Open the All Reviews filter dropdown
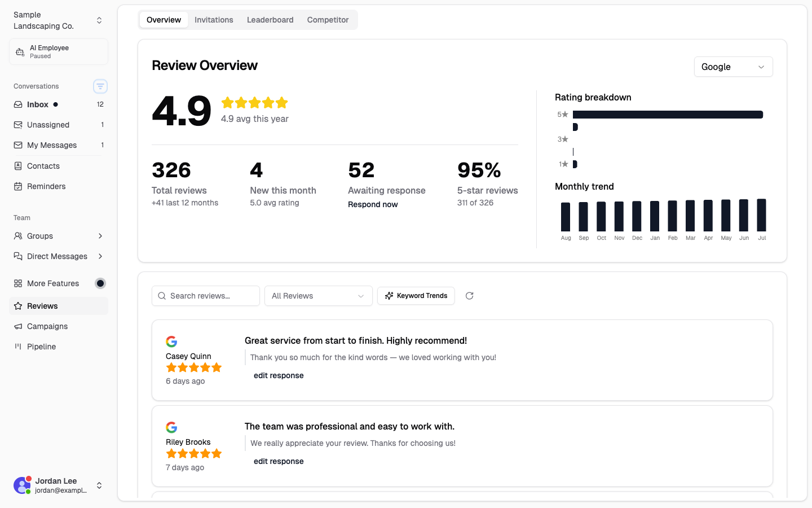 coord(319,296)
